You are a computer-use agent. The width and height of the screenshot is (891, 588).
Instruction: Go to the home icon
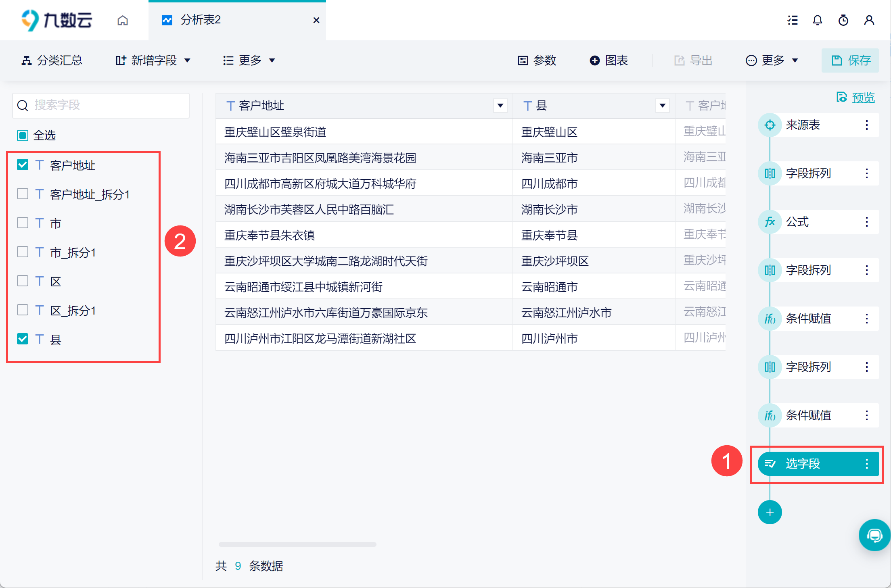pos(123,20)
